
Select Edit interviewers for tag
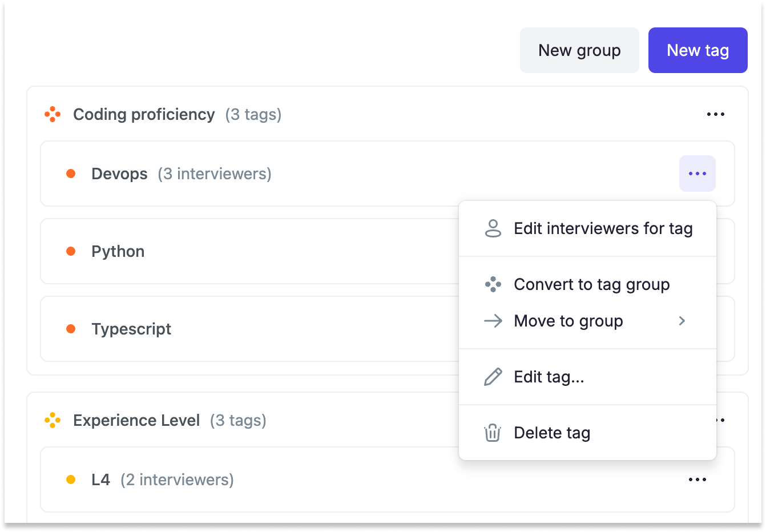point(588,228)
